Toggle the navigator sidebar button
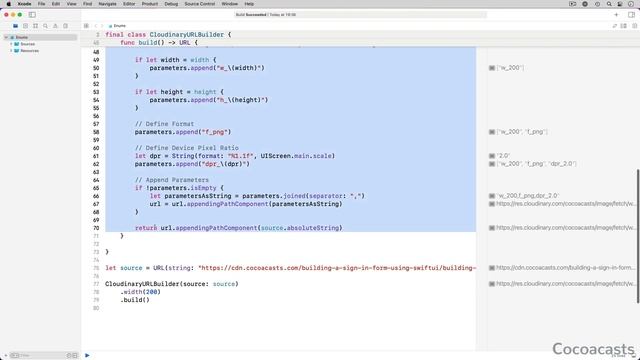This screenshot has height=360, width=640. click(x=32, y=15)
